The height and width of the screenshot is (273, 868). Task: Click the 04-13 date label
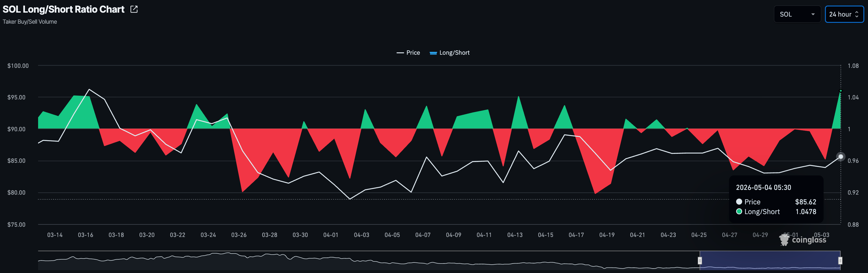point(515,235)
